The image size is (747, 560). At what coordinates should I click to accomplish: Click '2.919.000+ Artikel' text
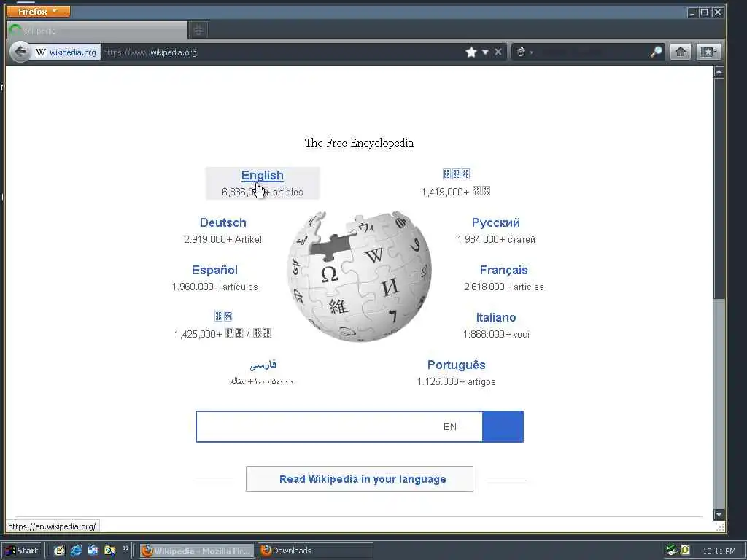click(x=223, y=239)
